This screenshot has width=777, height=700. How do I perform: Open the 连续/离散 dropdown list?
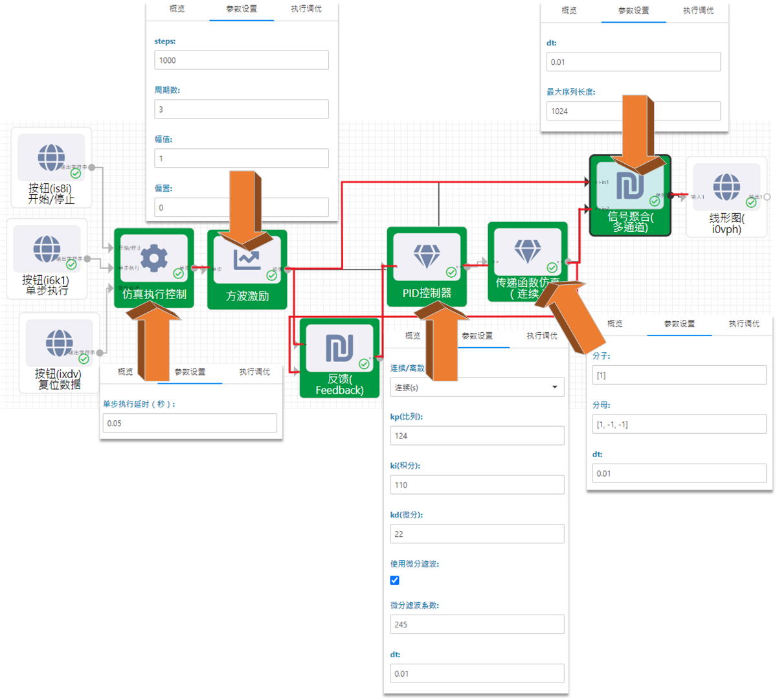click(x=477, y=387)
